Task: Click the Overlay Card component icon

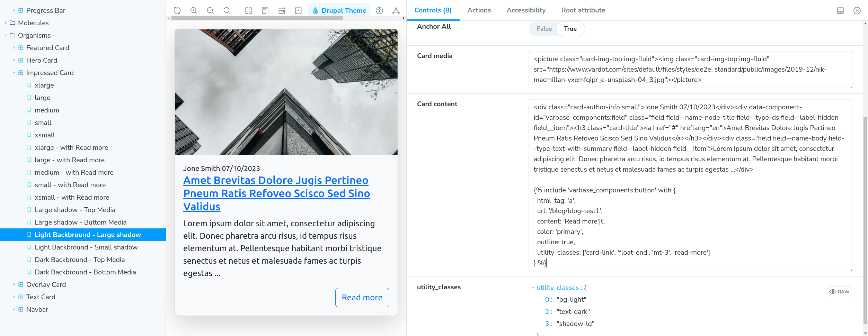Action: tap(21, 284)
